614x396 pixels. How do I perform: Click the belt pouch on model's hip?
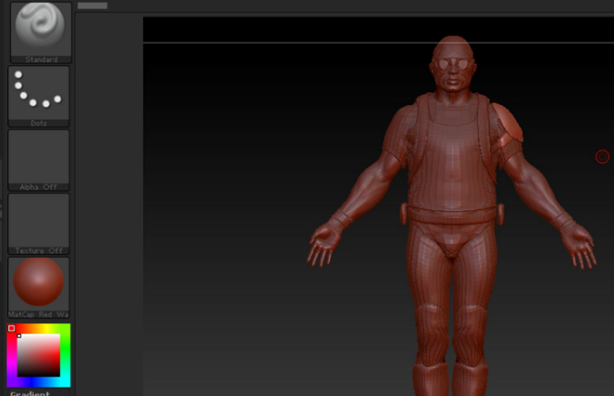pyautogui.click(x=404, y=213)
